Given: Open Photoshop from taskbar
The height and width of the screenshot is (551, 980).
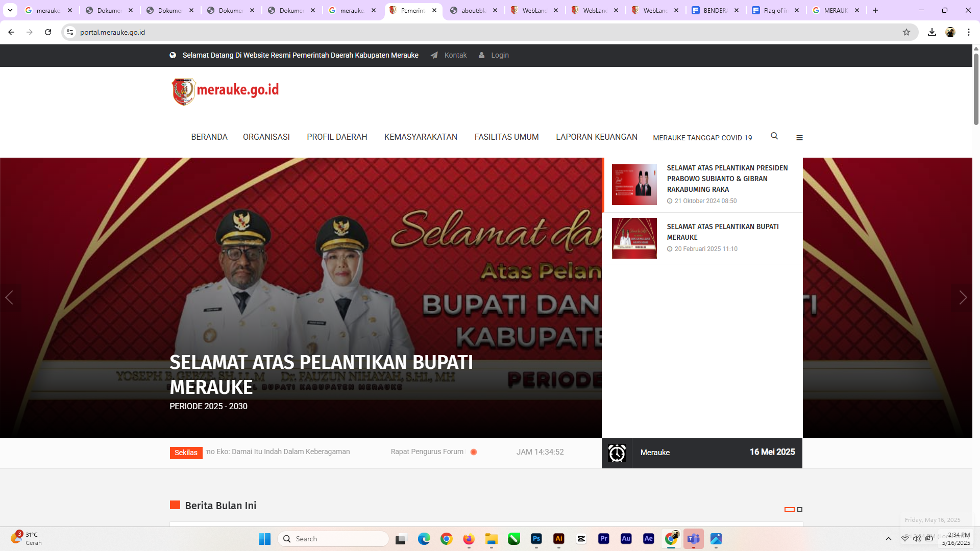Looking at the screenshot, I should click(536, 539).
